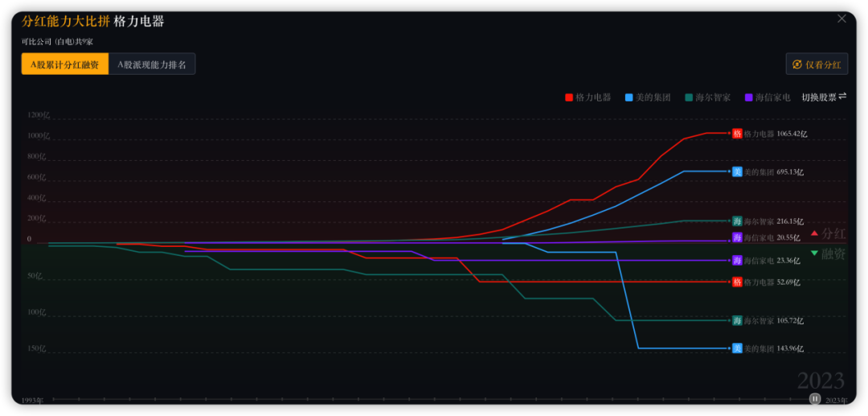Click the red 分红 up-triangle indicator

(x=814, y=234)
